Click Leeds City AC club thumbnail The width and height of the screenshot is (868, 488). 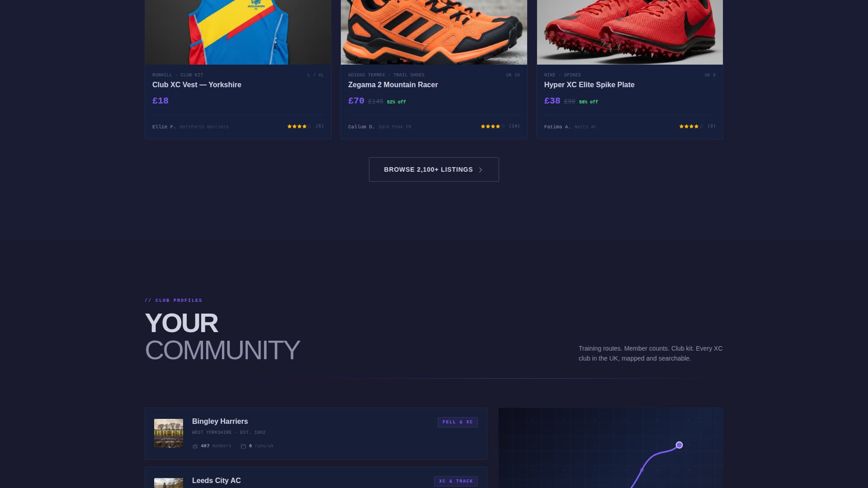coord(169,483)
